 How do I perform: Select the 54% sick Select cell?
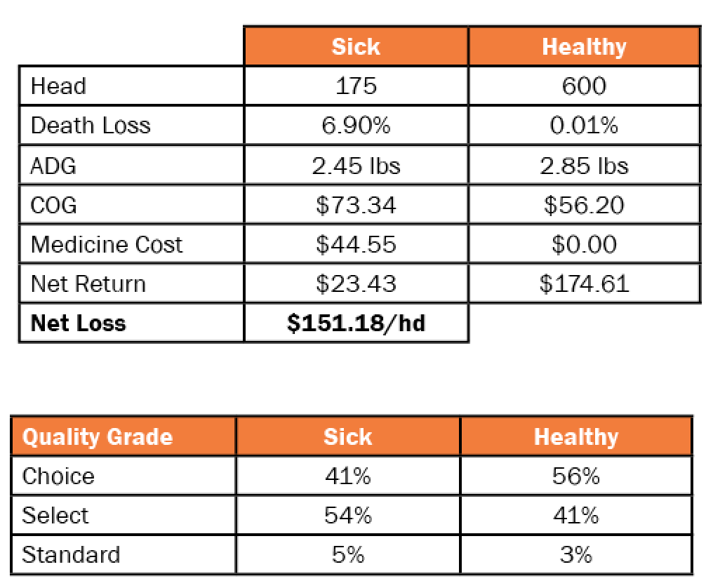click(348, 515)
